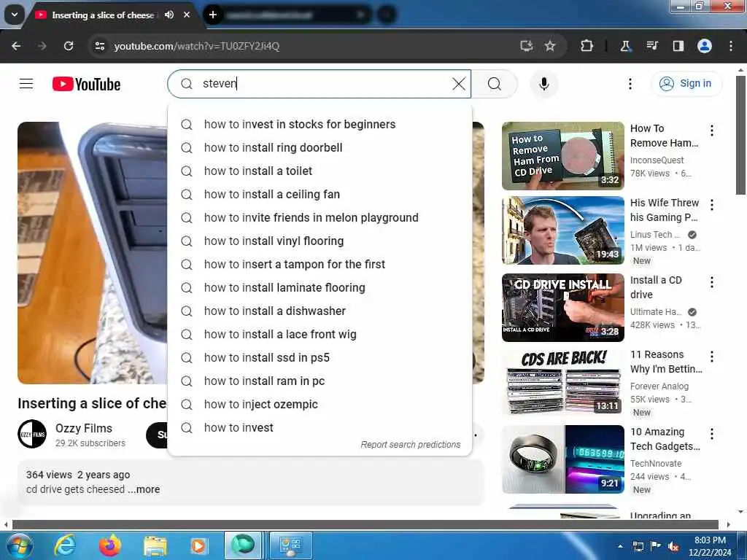The image size is (747, 560).
Task: Open the YouTube hamburger guide menu
Action: tap(26, 84)
